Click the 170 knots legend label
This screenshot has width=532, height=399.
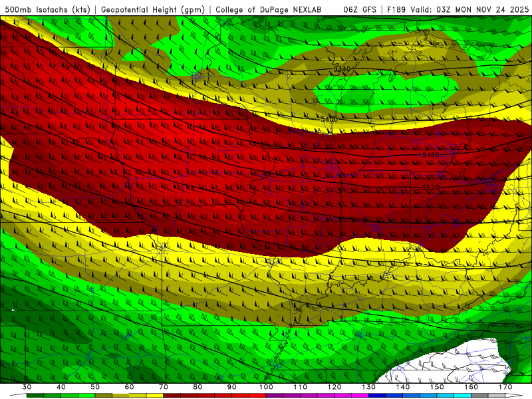tap(505, 387)
